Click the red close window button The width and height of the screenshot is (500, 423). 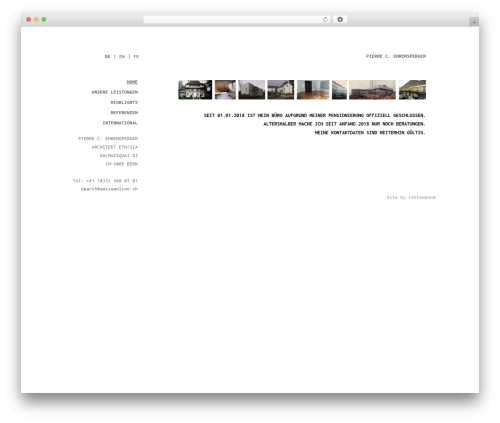click(29, 19)
